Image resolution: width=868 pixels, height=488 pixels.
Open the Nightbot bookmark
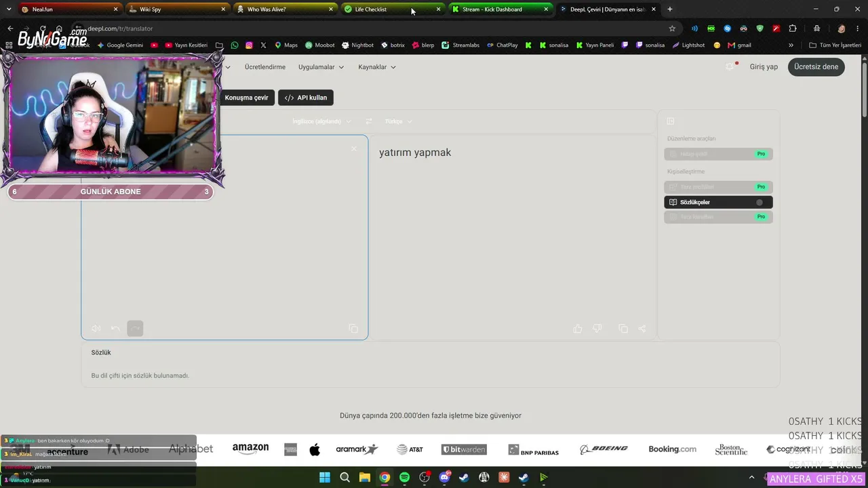point(357,45)
